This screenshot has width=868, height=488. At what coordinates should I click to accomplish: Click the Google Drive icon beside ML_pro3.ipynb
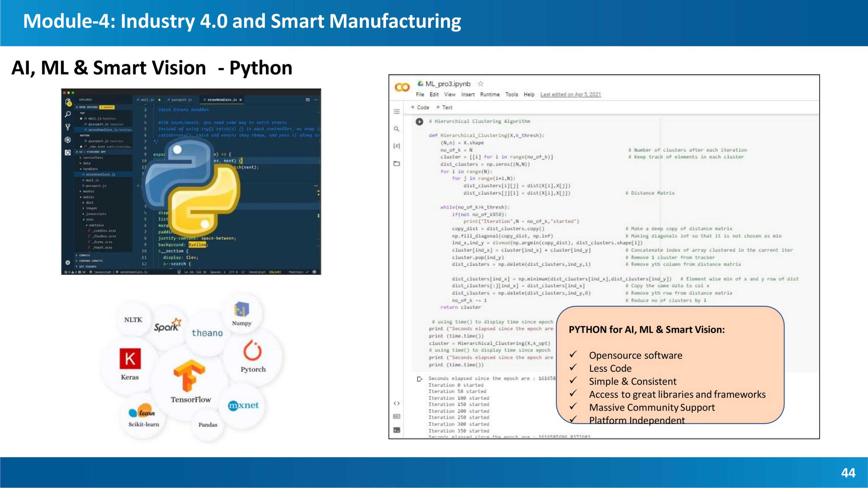[420, 83]
